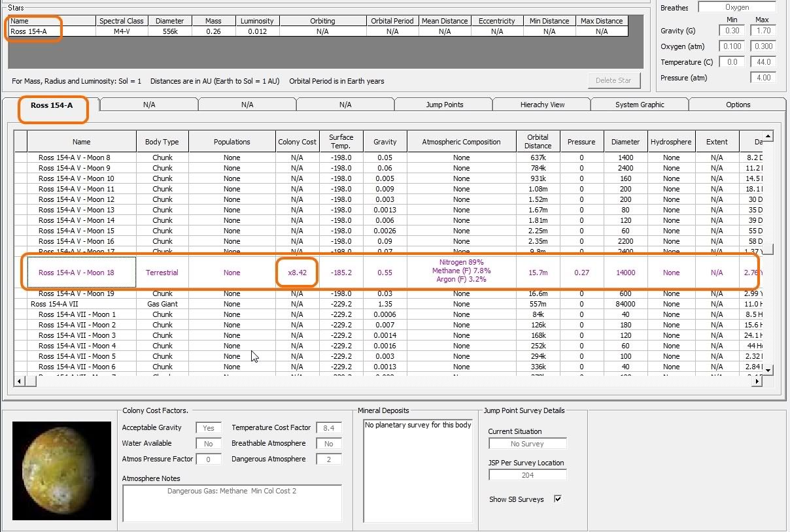Click the Mineral Deposits list box
The width and height of the screenshot is (790, 532).
coord(417,471)
